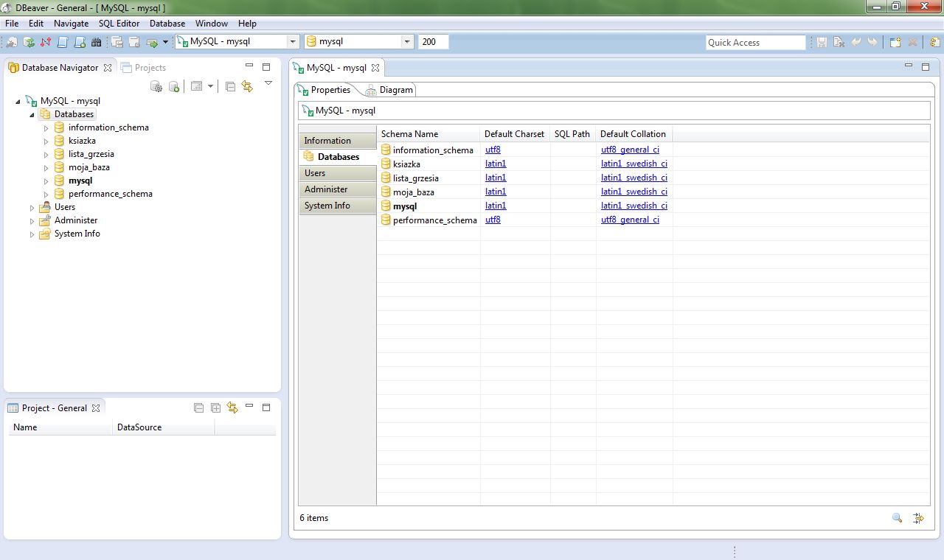This screenshot has width=944, height=560.
Task: Click the Redo arrow toolbar icon
Action: tap(872, 42)
